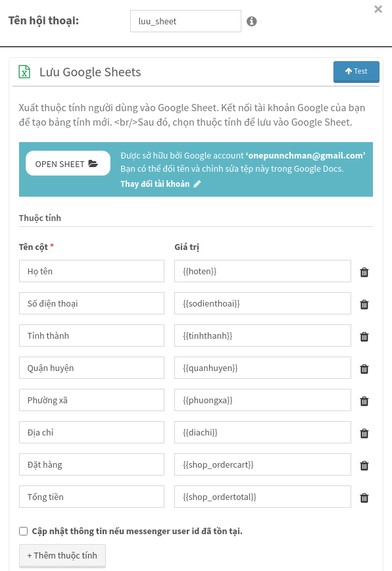Image resolution: width=392 pixels, height=571 pixels.
Task: Select the {{hoten}} value field
Action: (x=262, y=271)
